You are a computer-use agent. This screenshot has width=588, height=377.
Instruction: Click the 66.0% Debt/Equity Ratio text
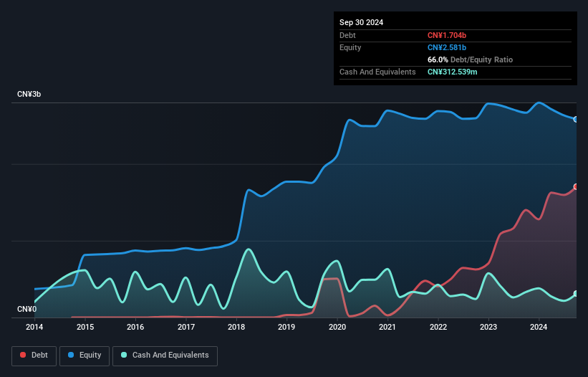(470, 59)
